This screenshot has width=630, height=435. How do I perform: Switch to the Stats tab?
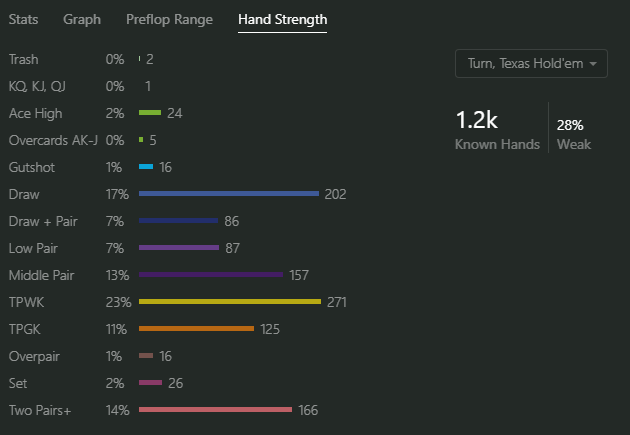pos(23,19)
